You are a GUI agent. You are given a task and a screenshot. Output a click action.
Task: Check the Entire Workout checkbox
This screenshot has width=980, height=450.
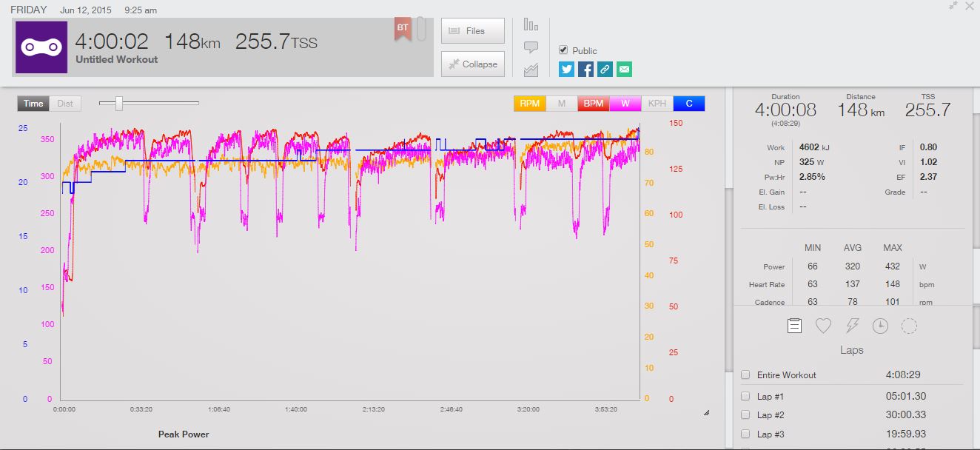745,375
